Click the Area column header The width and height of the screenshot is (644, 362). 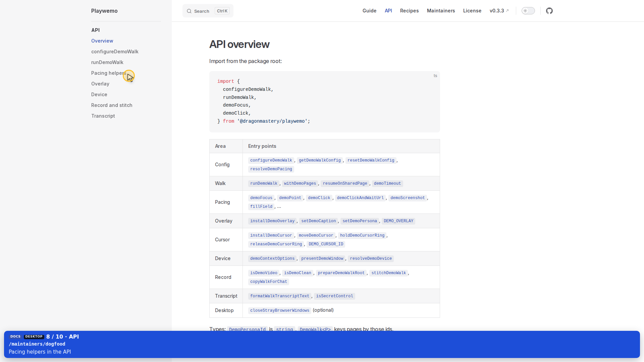[220, 146]
